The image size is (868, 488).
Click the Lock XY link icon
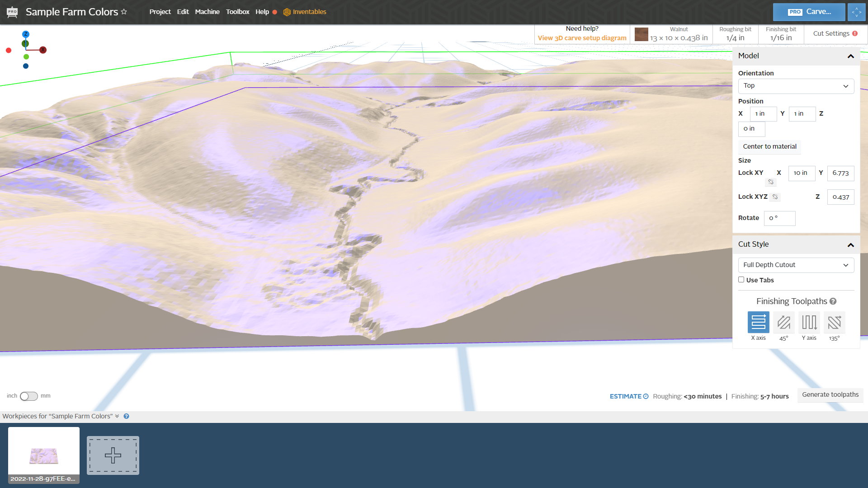point(771,182)
